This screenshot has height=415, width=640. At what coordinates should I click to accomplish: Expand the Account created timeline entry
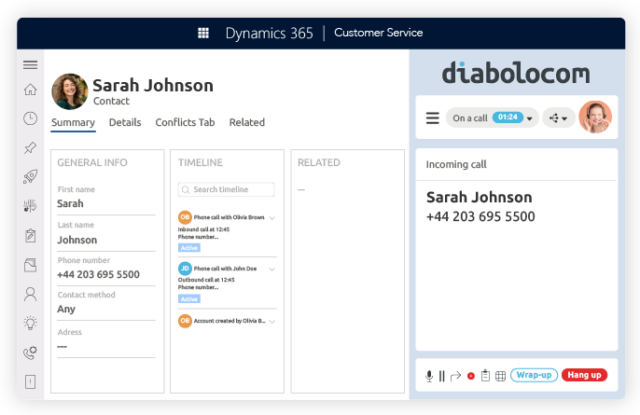click(272, 322)
